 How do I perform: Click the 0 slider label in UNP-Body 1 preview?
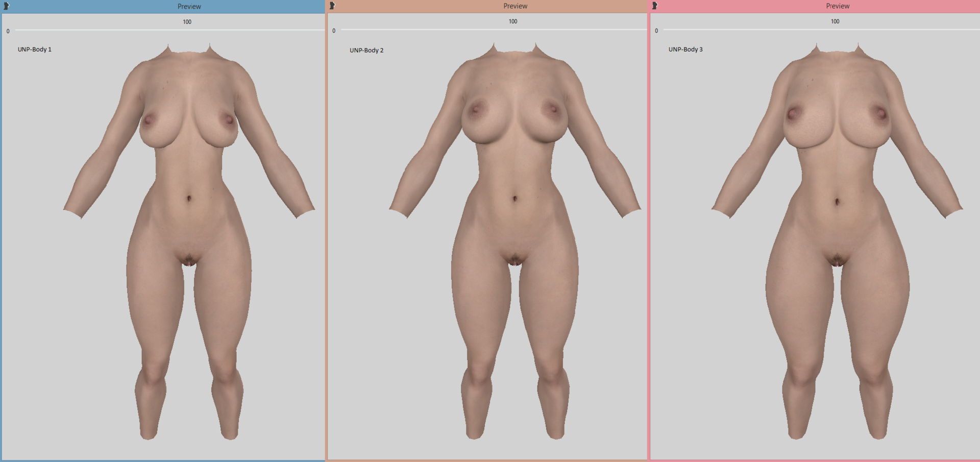click(x=8, y=31)
